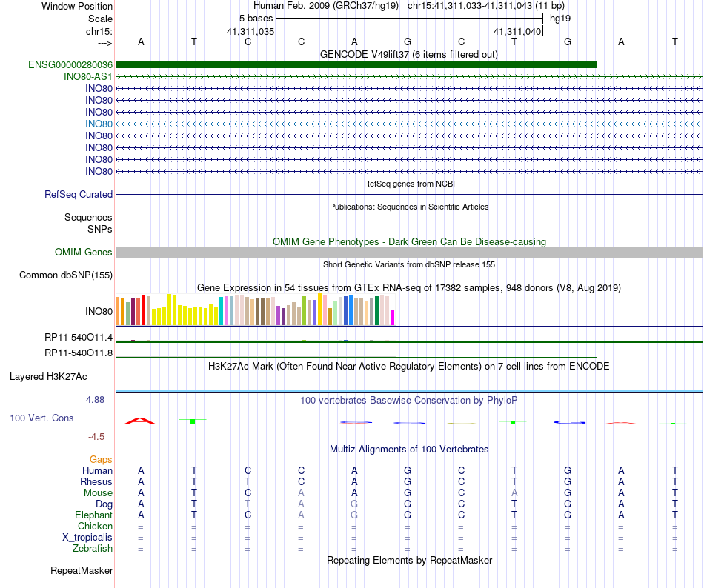
Task: Click the GENCODE V49lift37 track title
Action: 408,54
